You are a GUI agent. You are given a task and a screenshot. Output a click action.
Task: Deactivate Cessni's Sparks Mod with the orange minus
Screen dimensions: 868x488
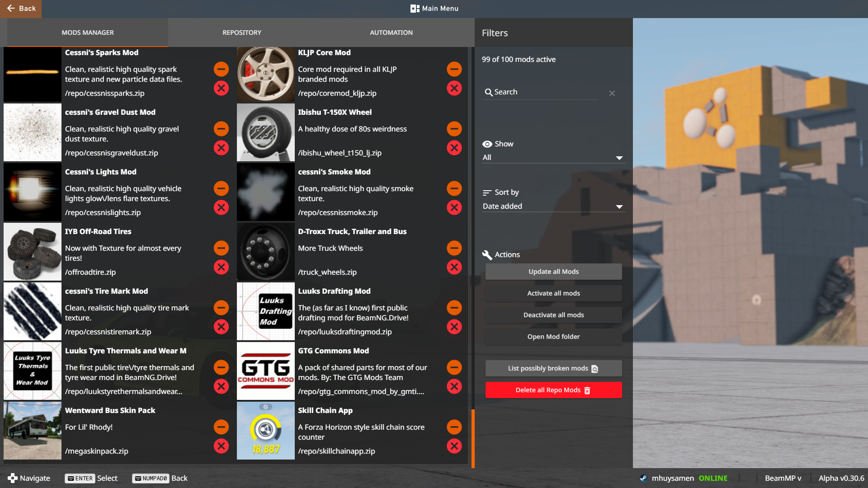coord(221,69)
